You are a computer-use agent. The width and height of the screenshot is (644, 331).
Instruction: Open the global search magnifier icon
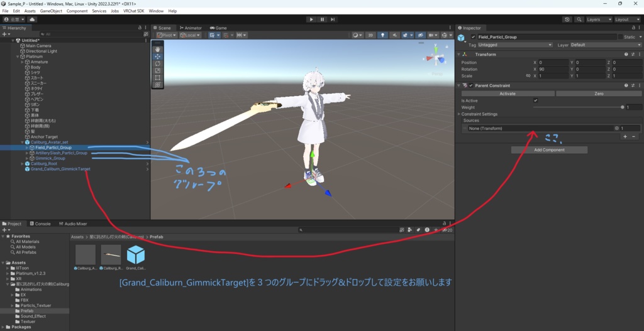point(579,19)
